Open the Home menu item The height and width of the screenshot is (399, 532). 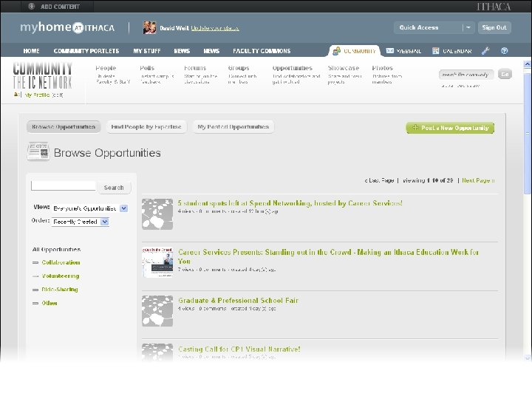click(31, 51)
